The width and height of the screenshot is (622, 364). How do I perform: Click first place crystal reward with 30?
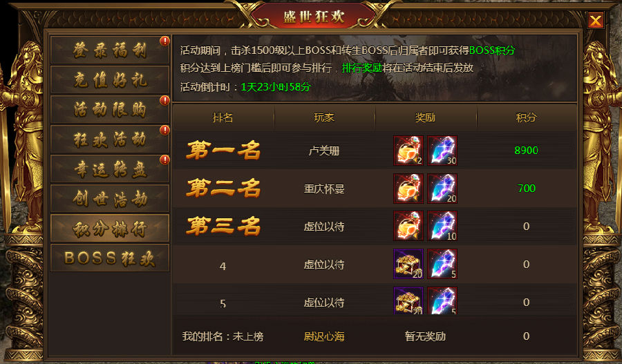click(x=442, y=151)
